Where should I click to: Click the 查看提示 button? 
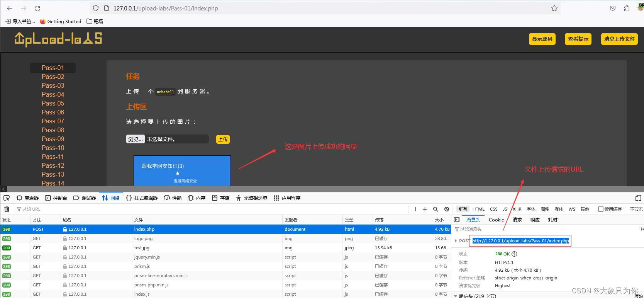point(578,39)
